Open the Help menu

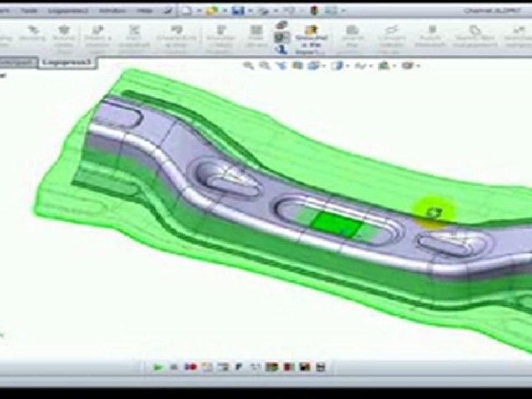[145, 11]
